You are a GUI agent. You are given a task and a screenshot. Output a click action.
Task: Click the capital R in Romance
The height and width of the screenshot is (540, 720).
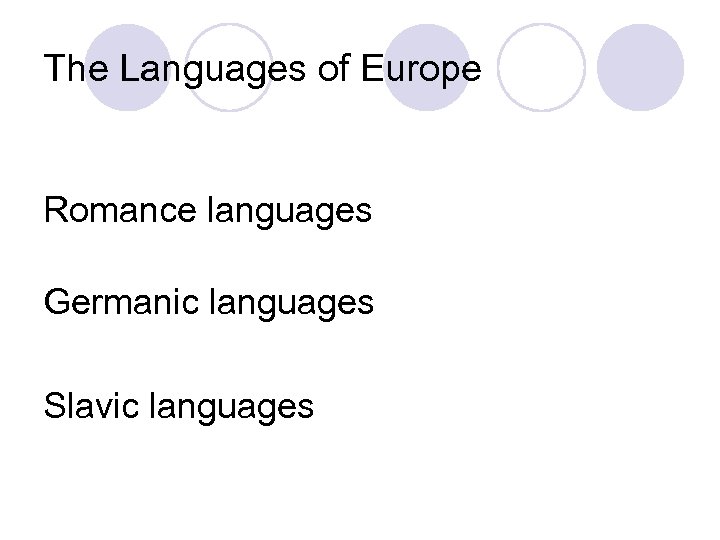pyautogui.click(x=55, y=211)
